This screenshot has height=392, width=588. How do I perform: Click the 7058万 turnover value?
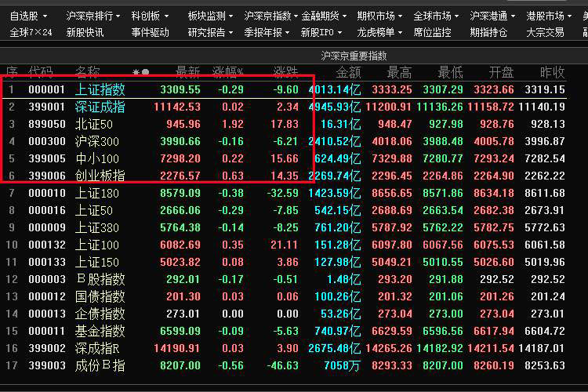342,366
